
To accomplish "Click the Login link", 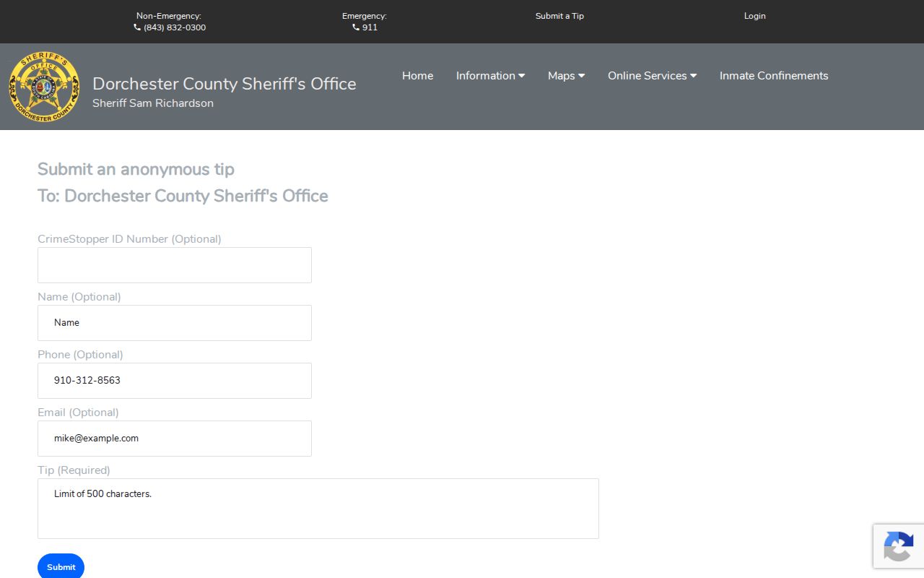I will [x=755, y=16].
